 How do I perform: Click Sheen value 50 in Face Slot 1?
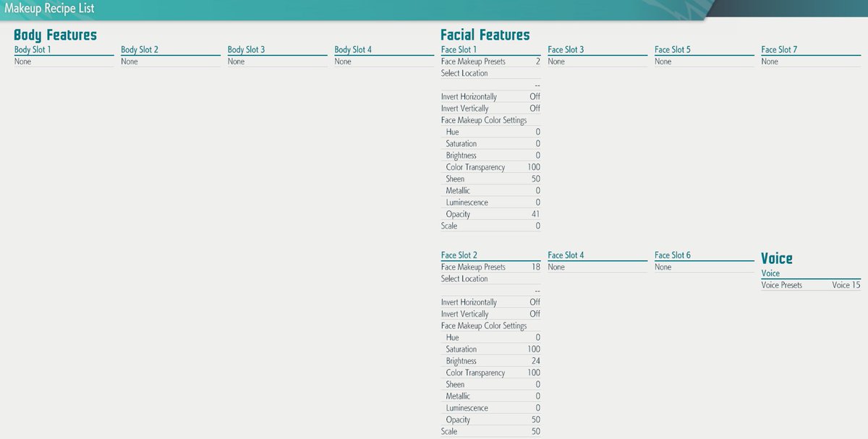535,179
